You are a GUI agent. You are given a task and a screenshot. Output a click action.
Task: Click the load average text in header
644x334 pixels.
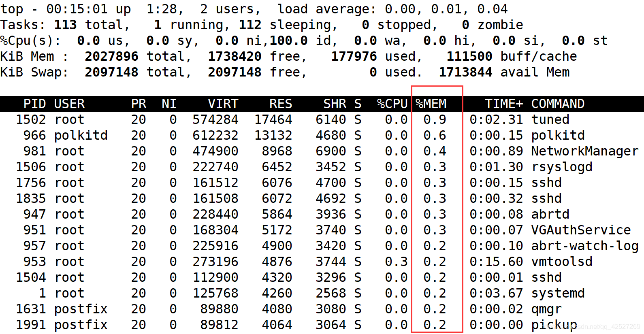pyautogui.click(x=393, y=9)
